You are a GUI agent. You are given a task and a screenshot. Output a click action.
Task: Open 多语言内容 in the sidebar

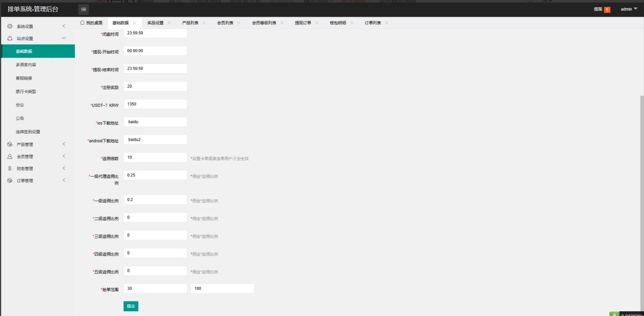26,65
